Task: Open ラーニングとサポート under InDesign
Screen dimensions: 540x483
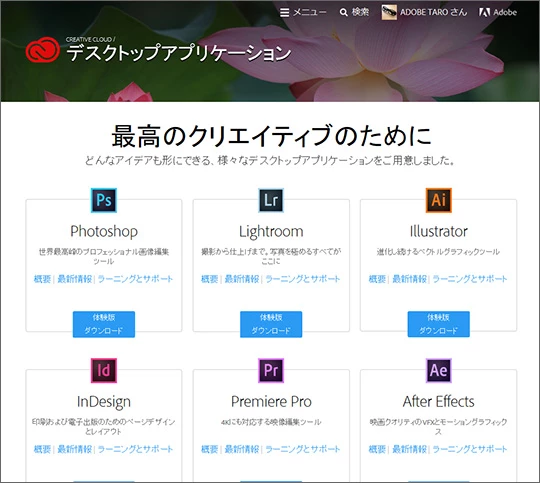Action: (x=135, y=449)
